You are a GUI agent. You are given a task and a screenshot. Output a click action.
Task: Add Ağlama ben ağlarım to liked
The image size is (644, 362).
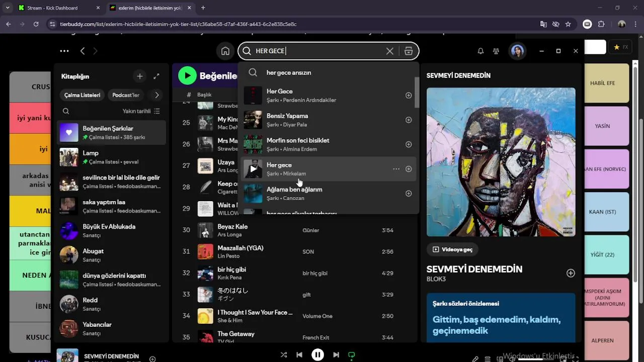click(409, 194)
